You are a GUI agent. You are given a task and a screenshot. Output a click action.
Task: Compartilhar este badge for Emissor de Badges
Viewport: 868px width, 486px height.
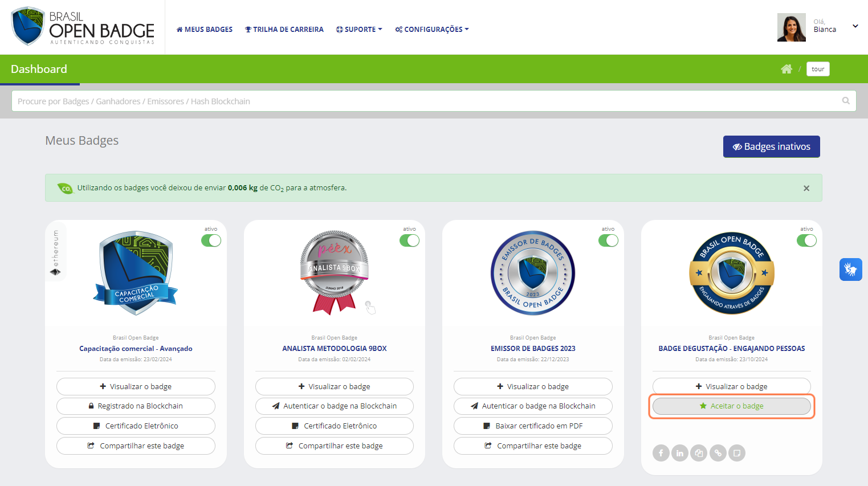point(533,446)
